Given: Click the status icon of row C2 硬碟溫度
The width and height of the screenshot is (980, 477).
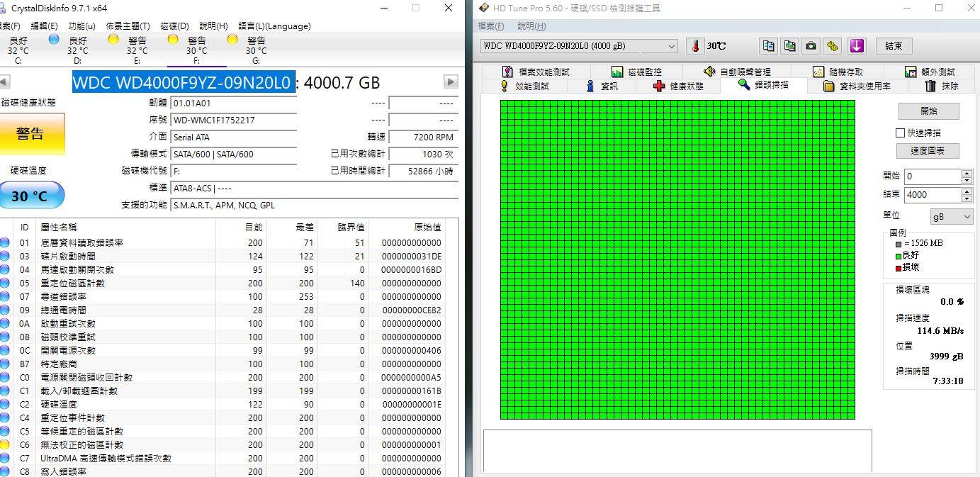Looking at the screenshot, I should point(5,404).
